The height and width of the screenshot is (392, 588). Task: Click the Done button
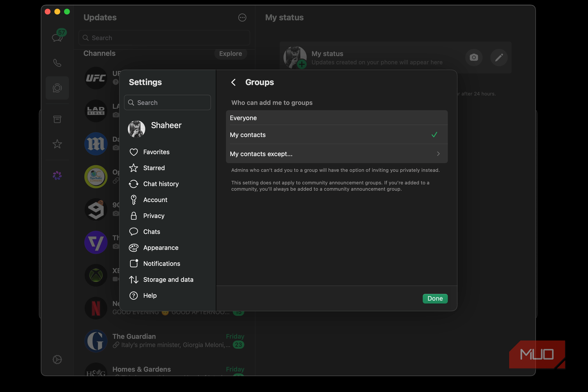tap(435, 299)
